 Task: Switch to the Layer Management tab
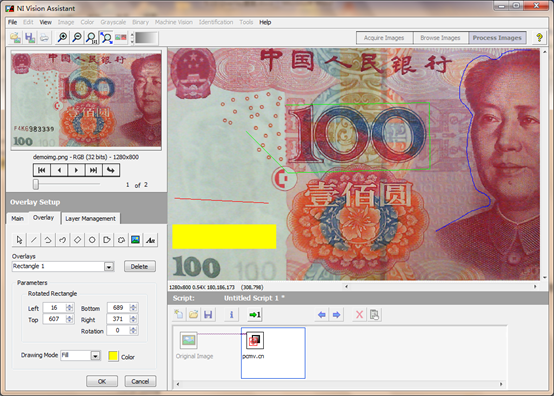click(90, 219)
